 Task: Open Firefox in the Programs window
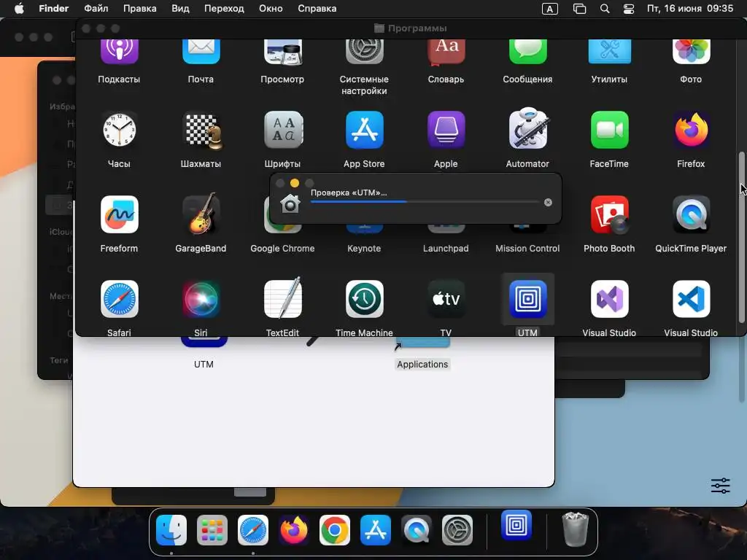692,130
